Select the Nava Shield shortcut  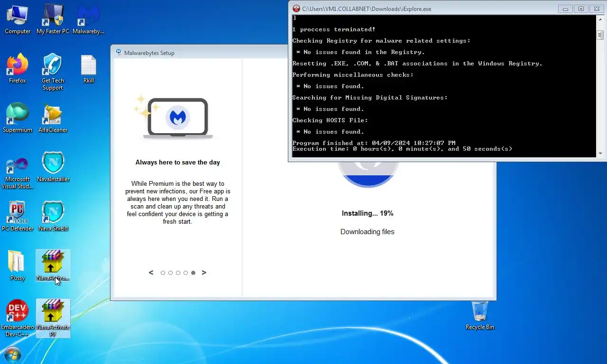coord(53,217)
